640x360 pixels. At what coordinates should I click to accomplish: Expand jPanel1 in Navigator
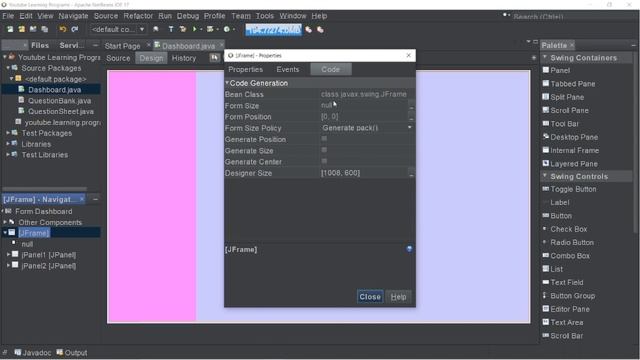tap(8, 254)
